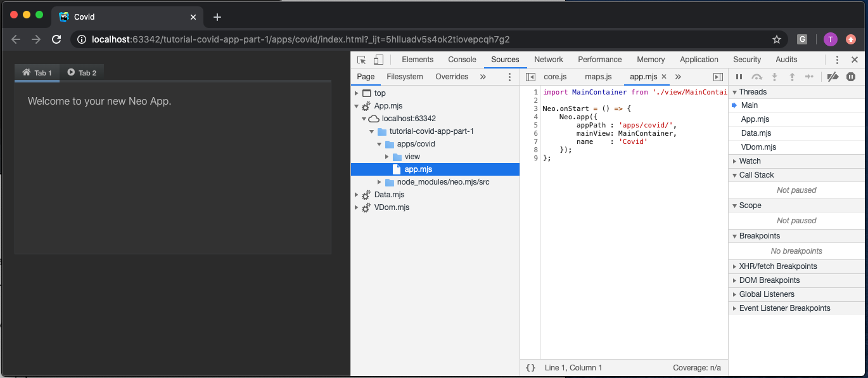The width and height of the screenshot is (868, 378).
Task: Expand the top node in the Page tree
Action: tap(357, 93)
